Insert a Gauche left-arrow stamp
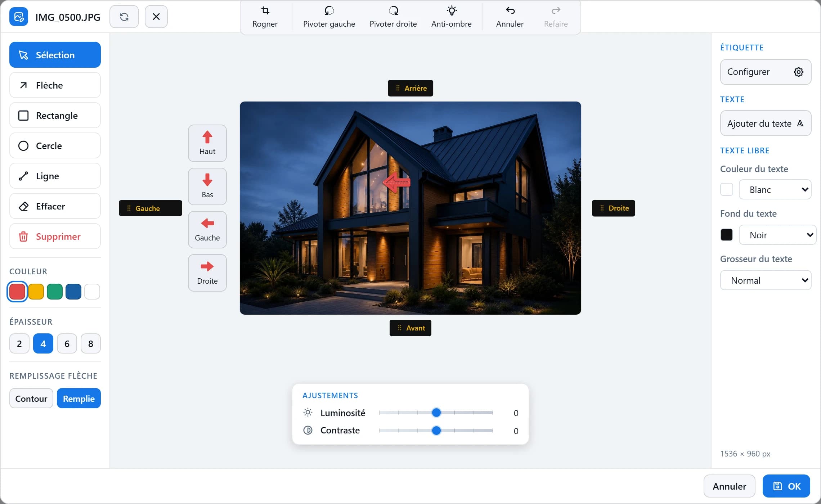 point(207,230)
